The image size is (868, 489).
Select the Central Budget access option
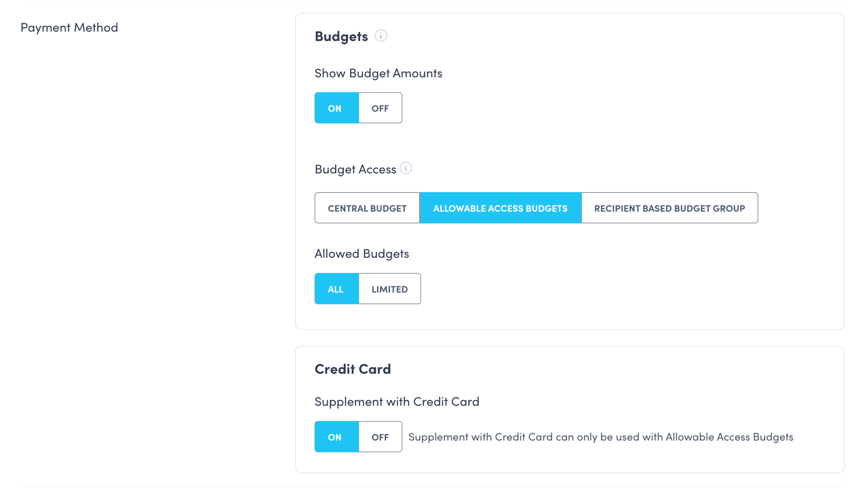(367, 208)
